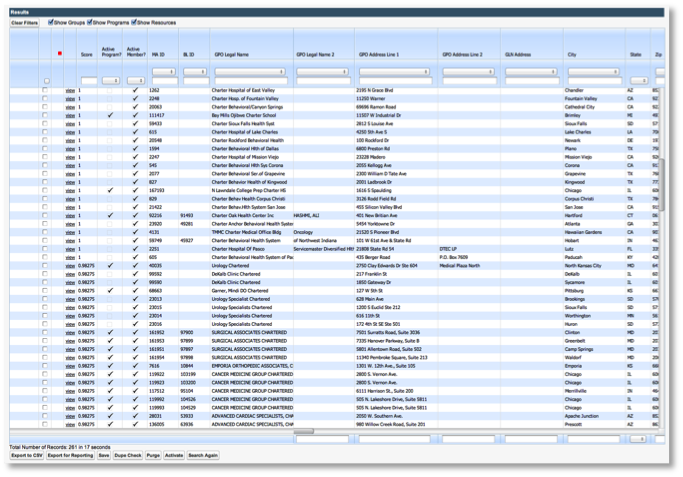This screenshot has height=477, width=683.
Task: Select row checkbox for Charter Hosp. of Fountain Valley
Action: point(44,99)
